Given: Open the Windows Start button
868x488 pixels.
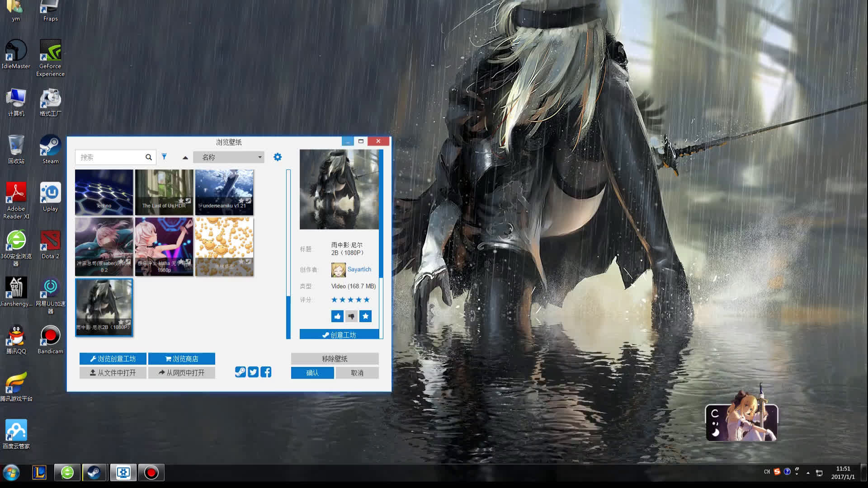Looking at the screenshot, I should [x=11, y=473].
